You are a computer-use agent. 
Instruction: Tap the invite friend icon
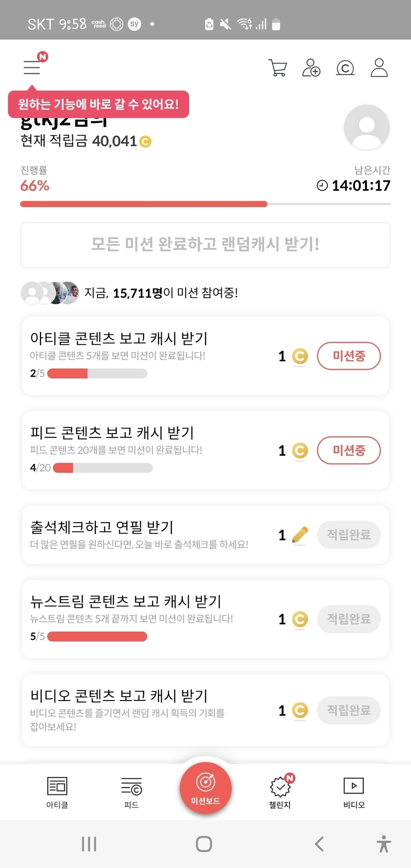click(311, 68)
